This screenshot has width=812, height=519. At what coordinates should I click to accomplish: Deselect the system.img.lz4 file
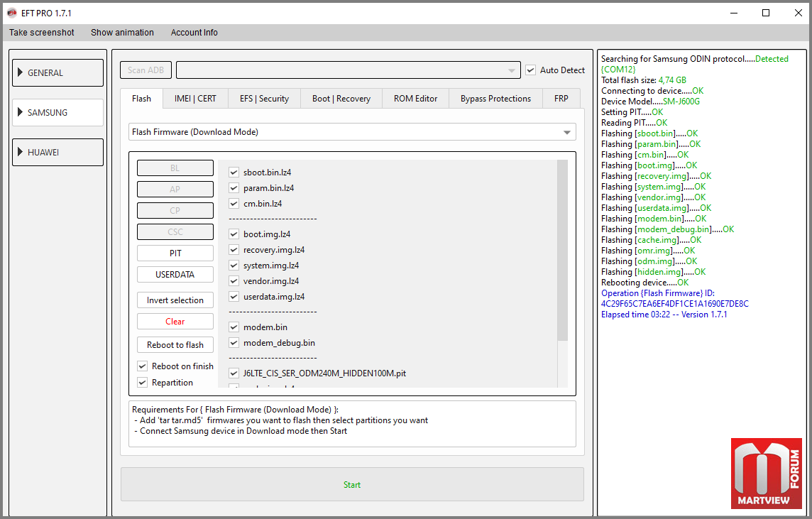click(234, 266)
